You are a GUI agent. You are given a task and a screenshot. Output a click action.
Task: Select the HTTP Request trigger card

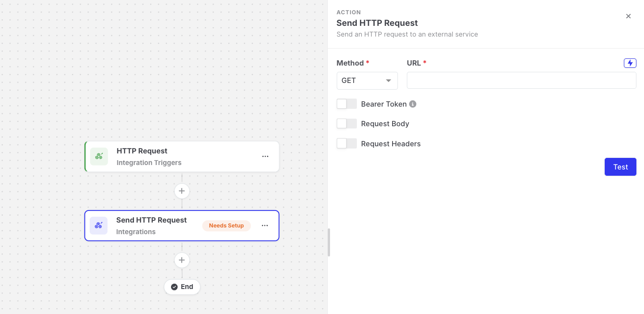[x=182, y=157]
